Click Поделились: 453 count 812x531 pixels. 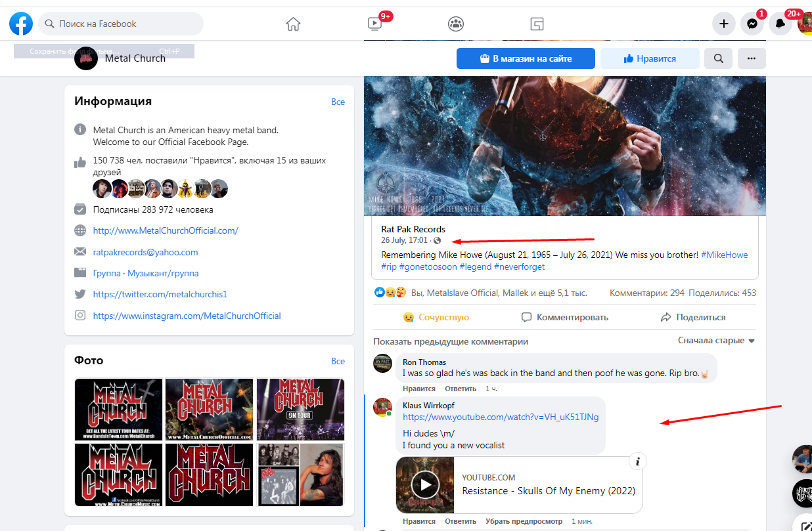click(722, 293)
